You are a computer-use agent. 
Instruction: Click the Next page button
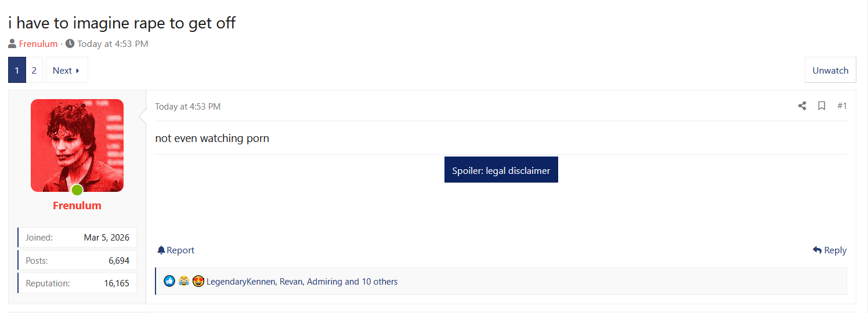[x=67, y=70]
